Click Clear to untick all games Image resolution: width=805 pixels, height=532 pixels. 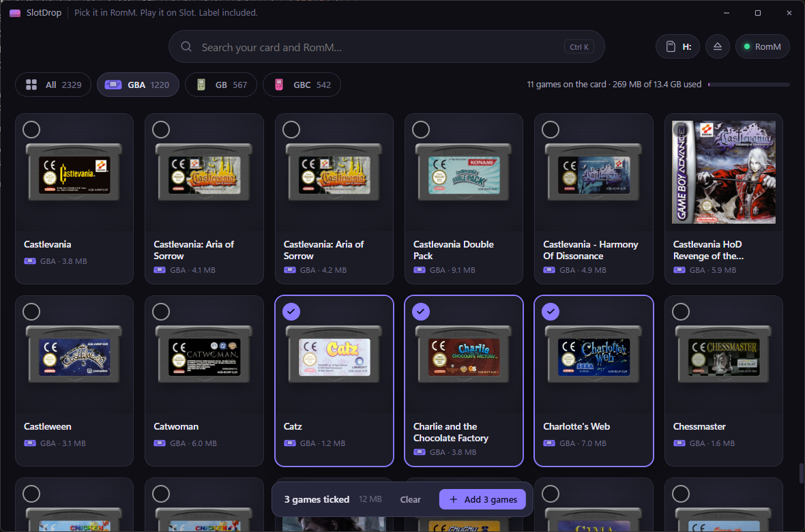click(410, 500)
